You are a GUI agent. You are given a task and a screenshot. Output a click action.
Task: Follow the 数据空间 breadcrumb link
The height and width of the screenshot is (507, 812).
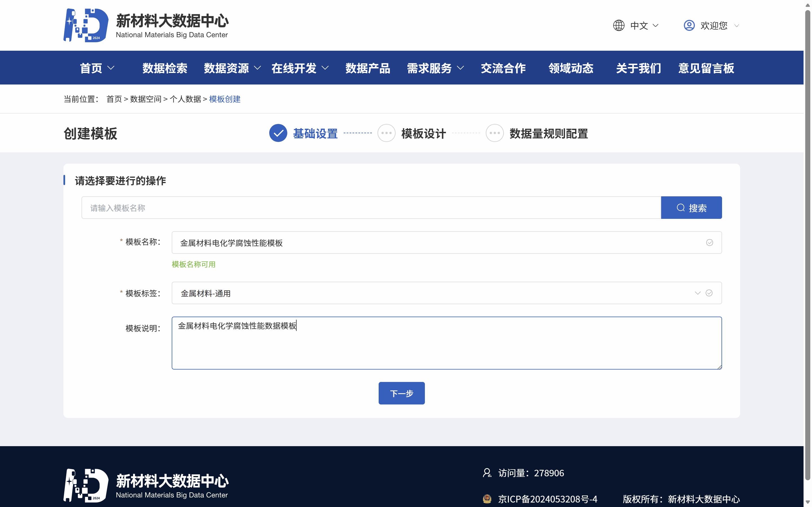coord(145,99)
